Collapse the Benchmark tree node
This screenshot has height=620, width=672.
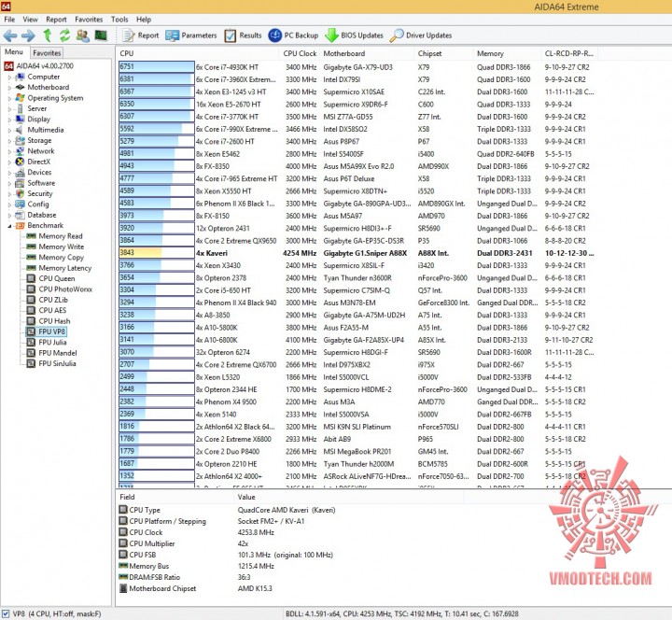(9, 226)
